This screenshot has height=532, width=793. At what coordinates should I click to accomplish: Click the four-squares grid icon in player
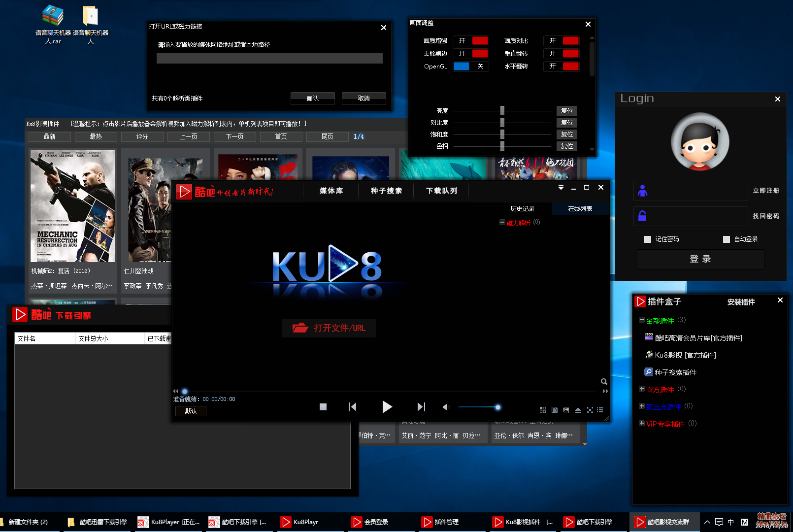click(543, 410)
